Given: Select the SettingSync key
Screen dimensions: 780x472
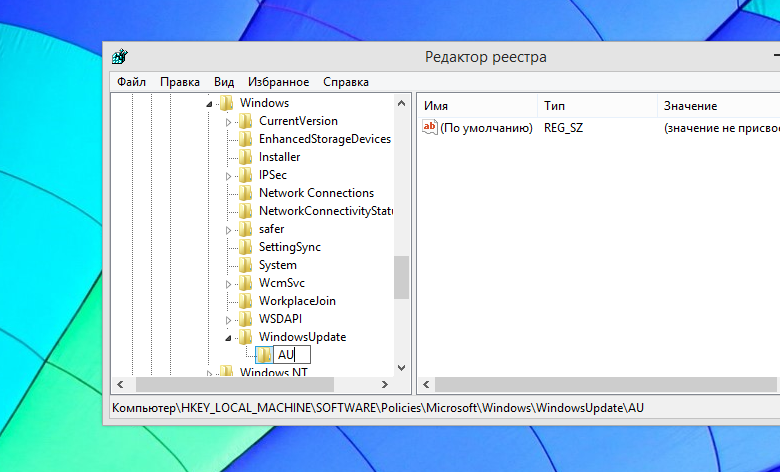Looking at the screenshot, I should tap(290, 247).
